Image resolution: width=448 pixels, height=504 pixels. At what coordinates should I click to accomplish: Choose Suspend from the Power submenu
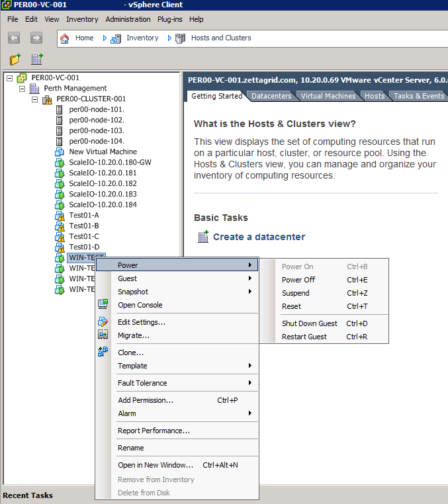[x=324, y=293]
